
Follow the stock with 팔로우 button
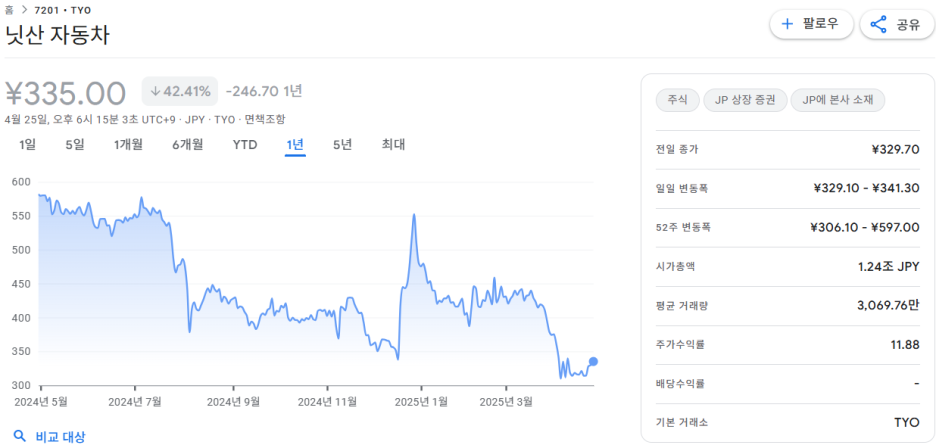tap(811, 24)
